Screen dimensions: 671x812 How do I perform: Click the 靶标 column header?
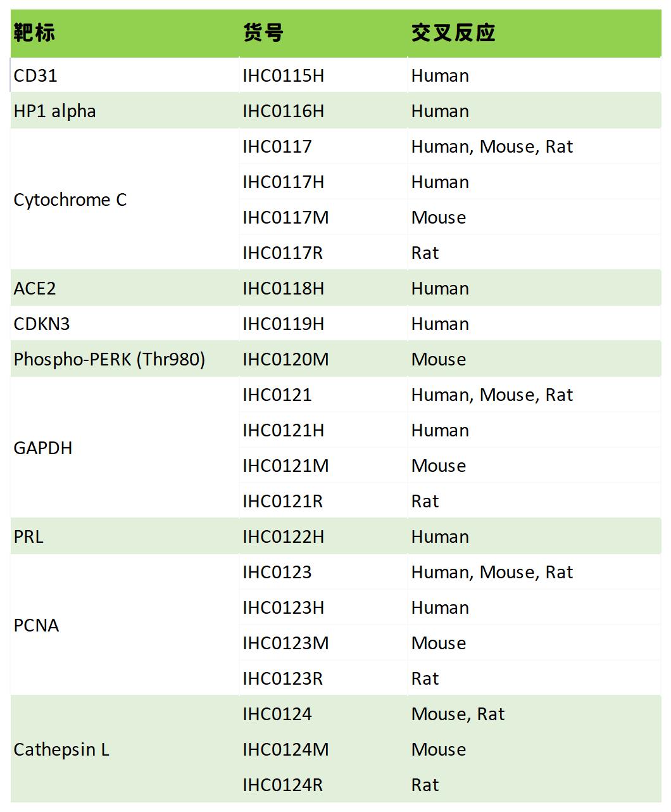35,32
